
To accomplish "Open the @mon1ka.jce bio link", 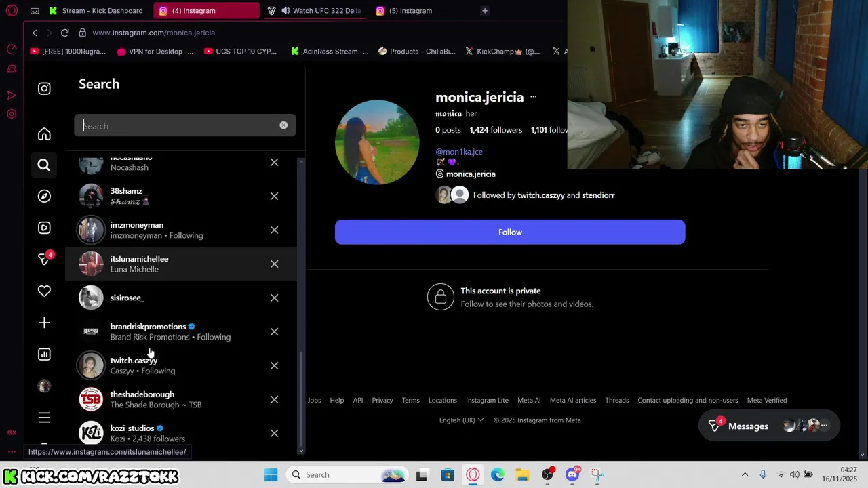I will coord(459,152).
